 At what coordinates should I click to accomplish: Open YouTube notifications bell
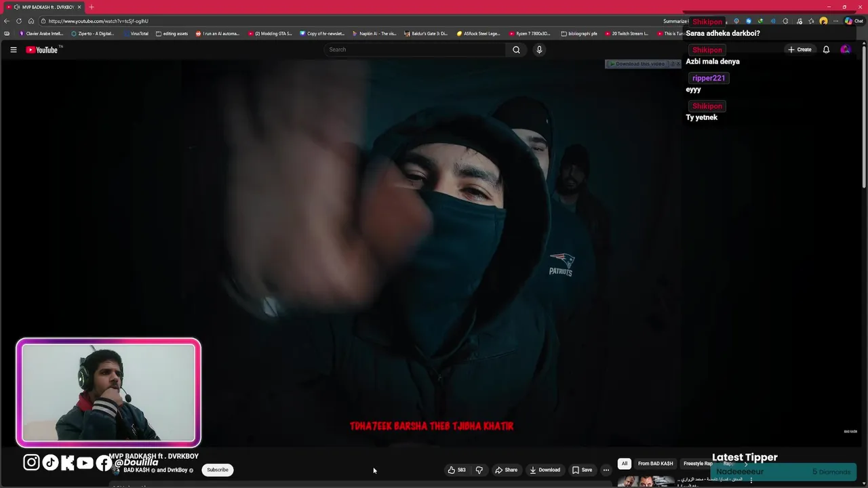pyautogui.click(x=826, y=49)
